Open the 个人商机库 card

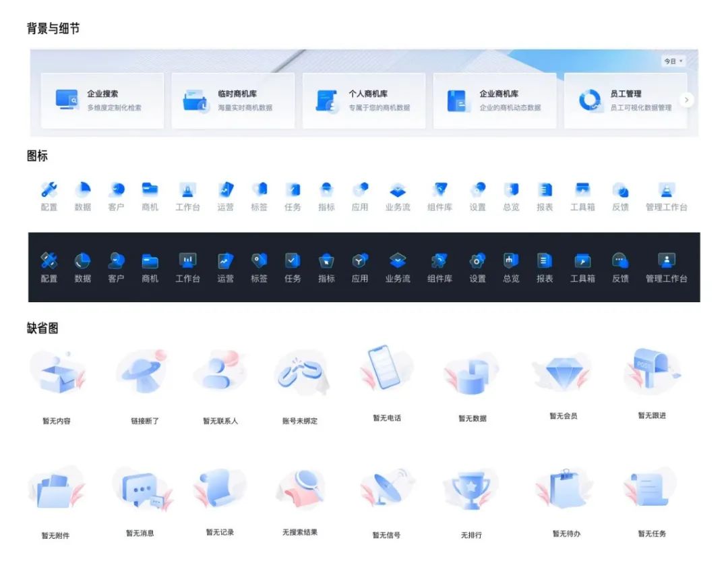pos(363,100)
